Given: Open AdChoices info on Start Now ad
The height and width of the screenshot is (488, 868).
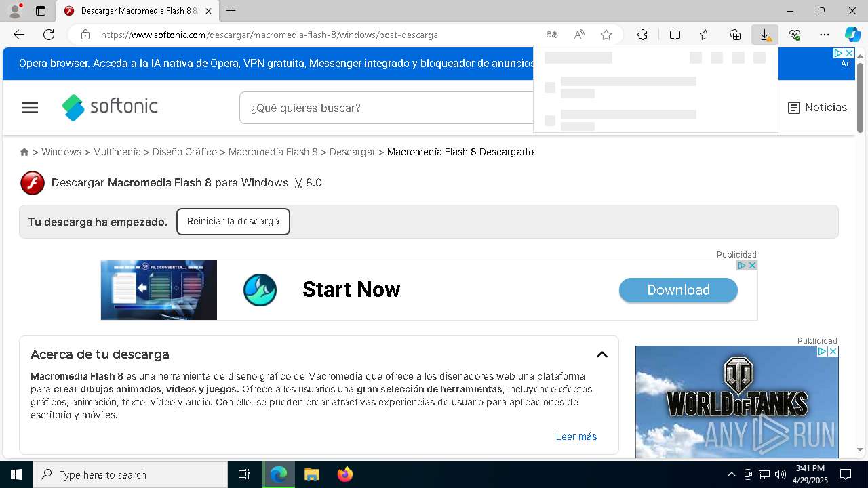Looking at the screenshot, I should [x=742, y=265].
